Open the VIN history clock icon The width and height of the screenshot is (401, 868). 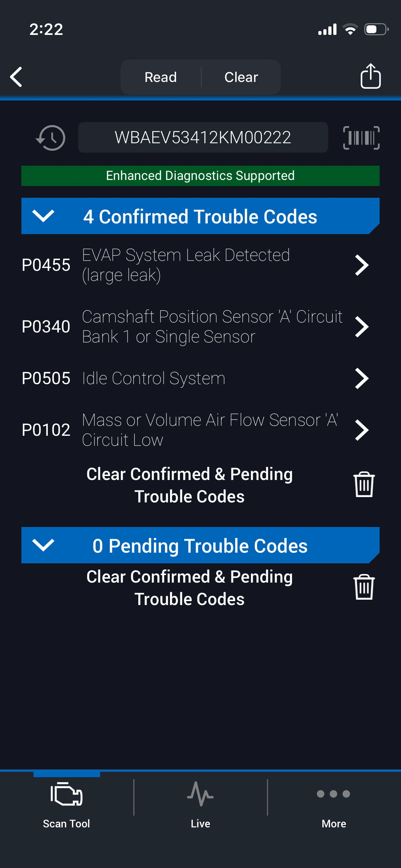tap(51, 138)
